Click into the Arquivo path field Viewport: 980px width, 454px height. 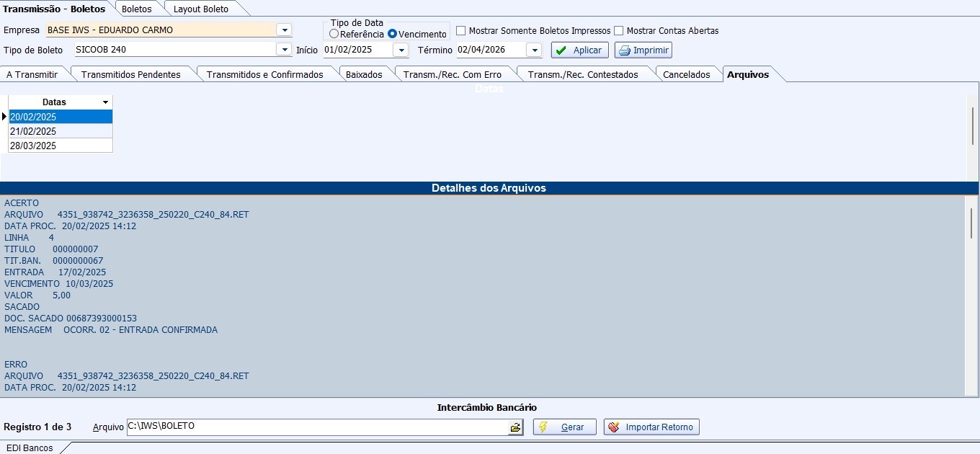317,427
